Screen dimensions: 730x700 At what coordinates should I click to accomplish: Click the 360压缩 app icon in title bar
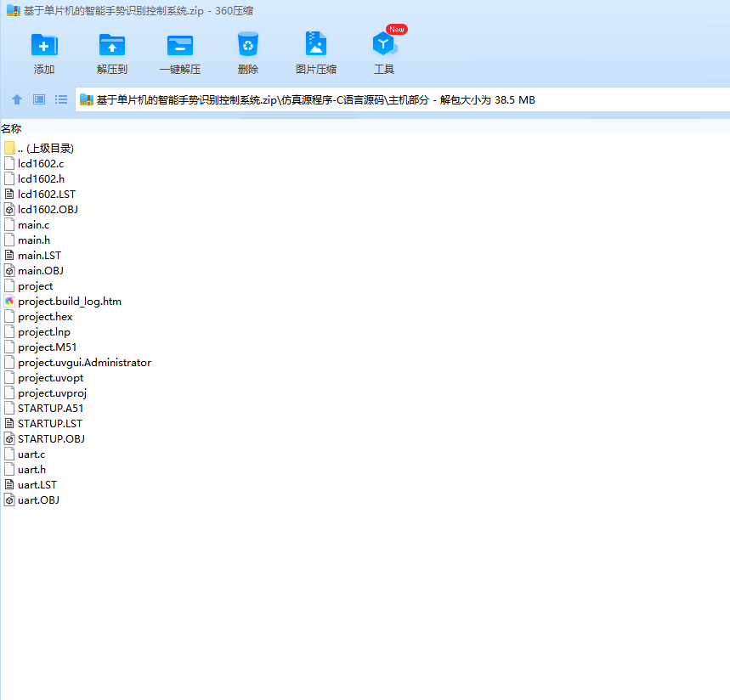coord(14,10)
